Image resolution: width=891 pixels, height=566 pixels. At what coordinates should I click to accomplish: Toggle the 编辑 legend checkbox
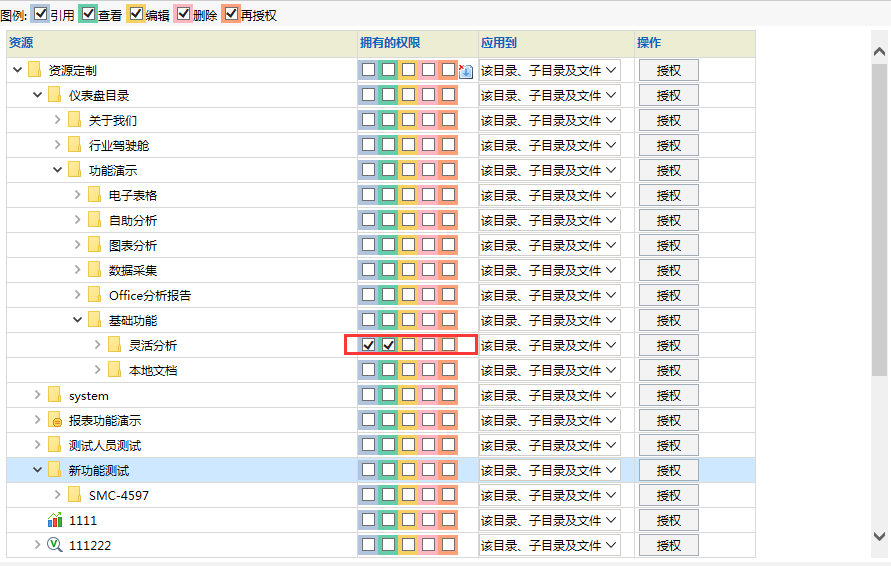tap(136, 14)
